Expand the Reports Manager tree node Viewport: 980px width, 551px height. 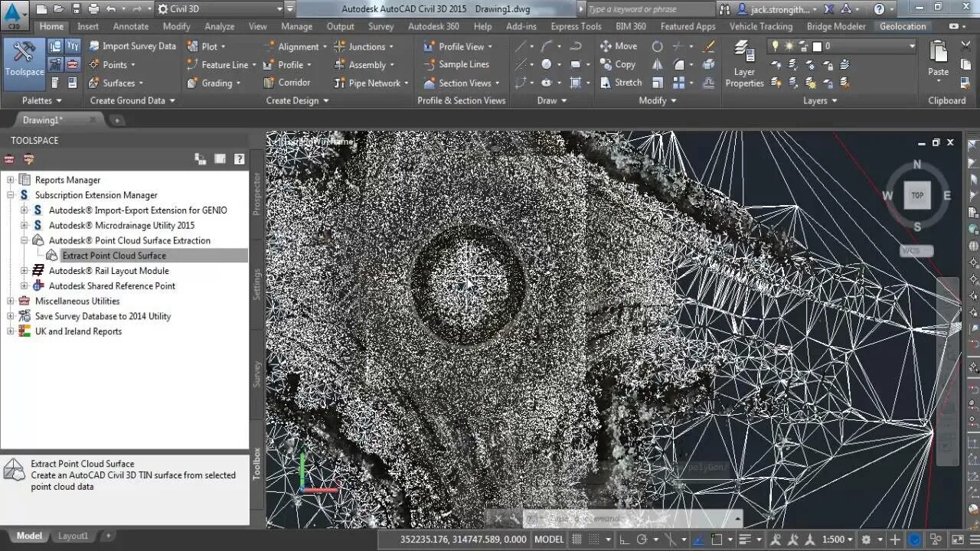tap(11, 180)
